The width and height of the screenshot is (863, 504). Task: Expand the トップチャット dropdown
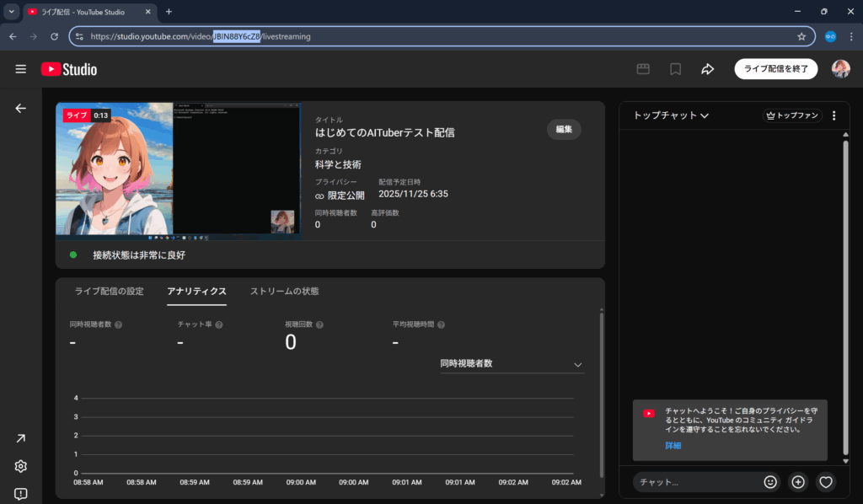[x=671, y=115]
